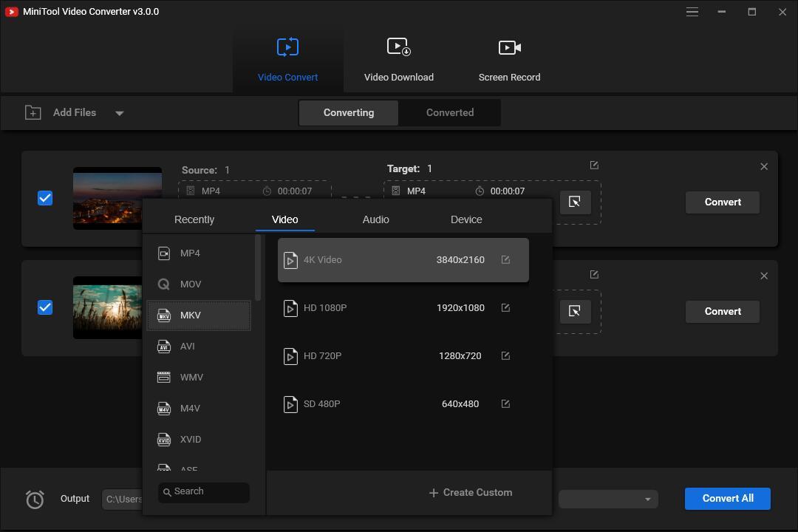Click the WMV format icon
This screenshot has height=532, width=798.
(164, 378)
